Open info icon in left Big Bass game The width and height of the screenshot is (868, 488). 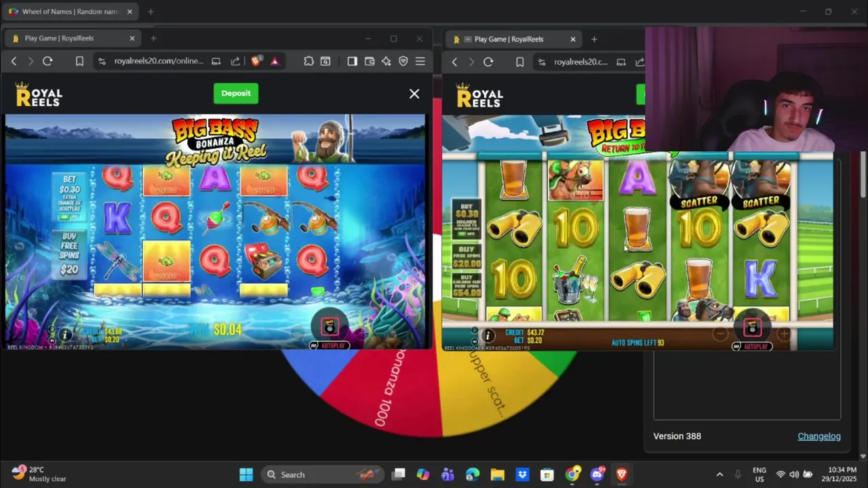point(65,335)
